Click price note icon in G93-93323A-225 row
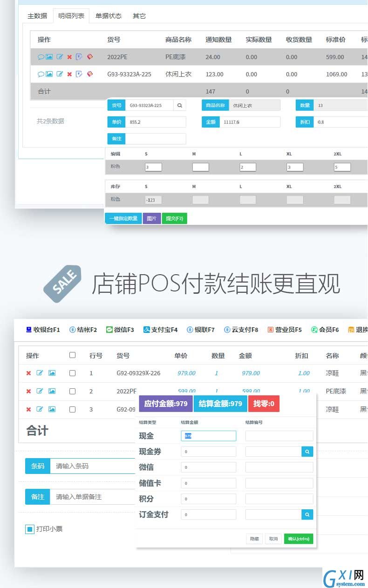Screen dimensions: 368x588 pos(79,74)
